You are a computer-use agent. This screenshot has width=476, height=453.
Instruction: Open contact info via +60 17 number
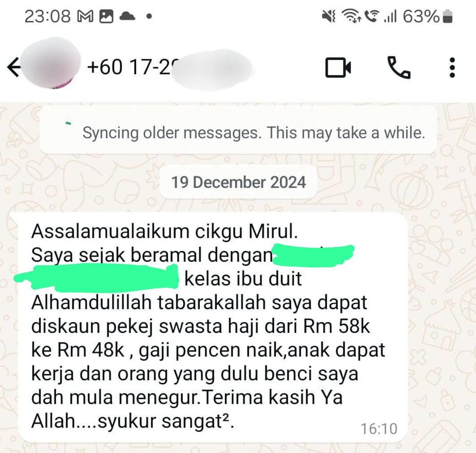click(x=169, y=67)
